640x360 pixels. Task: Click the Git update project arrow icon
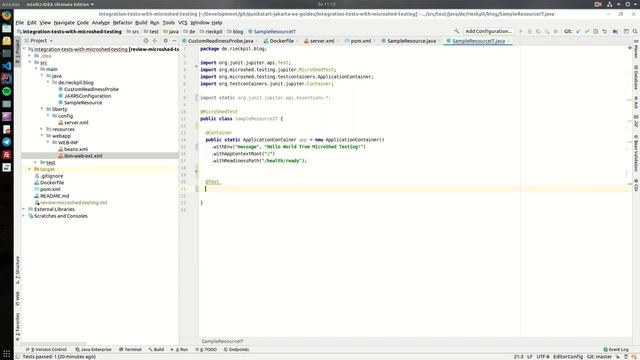(578, 31)
